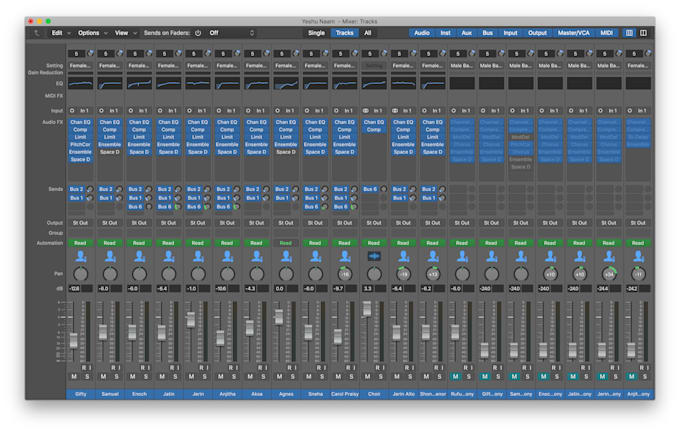680x433 pixels.
Task: Click the pan knob on Choir channel
Action: coord(374,274)
